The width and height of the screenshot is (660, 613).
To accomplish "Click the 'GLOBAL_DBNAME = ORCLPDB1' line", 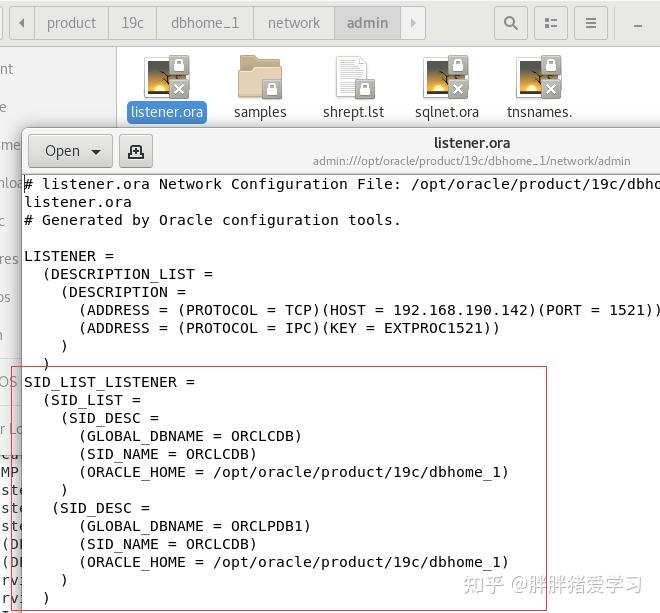I will click(195, 526).
